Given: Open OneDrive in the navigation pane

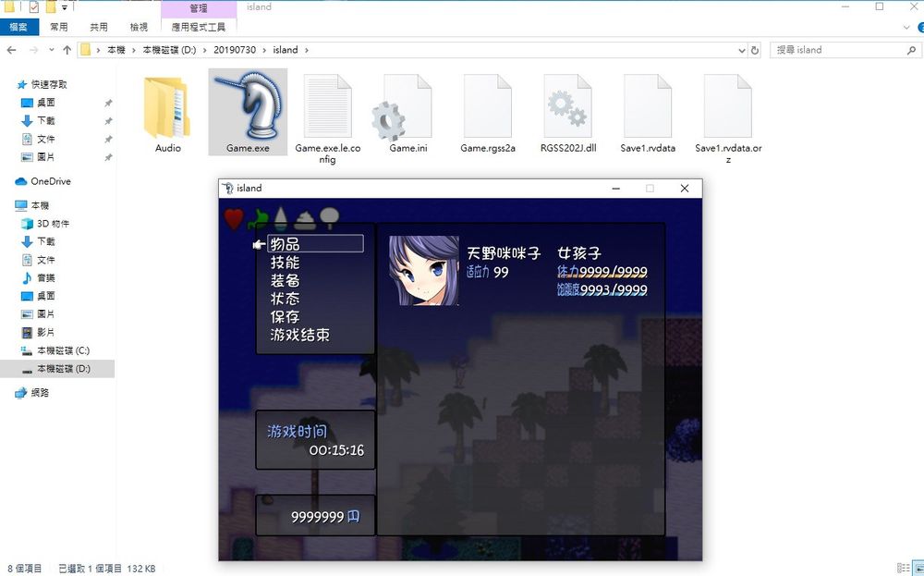Looking at the screenshot, I should [50, 181].
